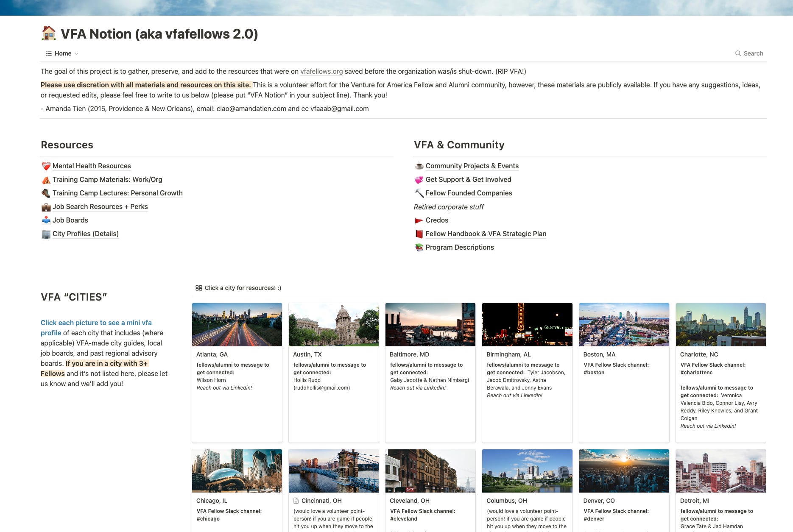
Task: Open Get Support & Get Involved
Action: click(469, 179)
